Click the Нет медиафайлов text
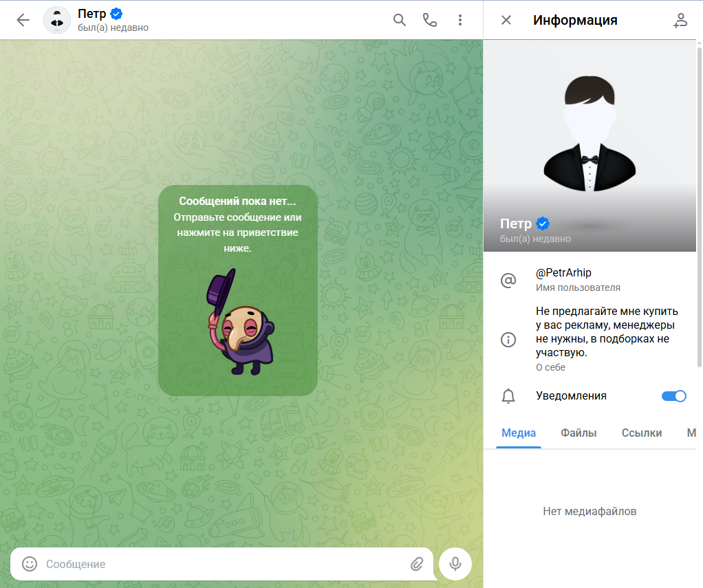This screenshot has height=588, width=703. (590, 511)
